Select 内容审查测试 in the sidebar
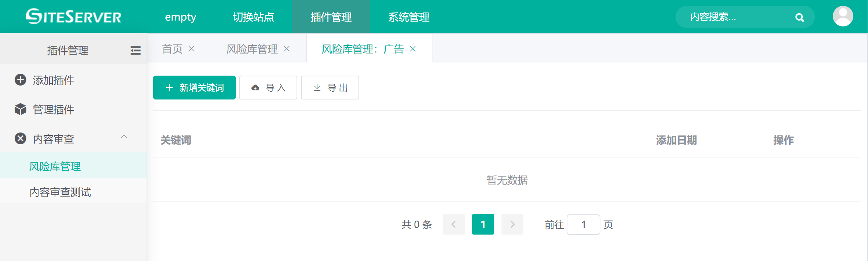This screenshot has height=261, width=868. [60, 192]
